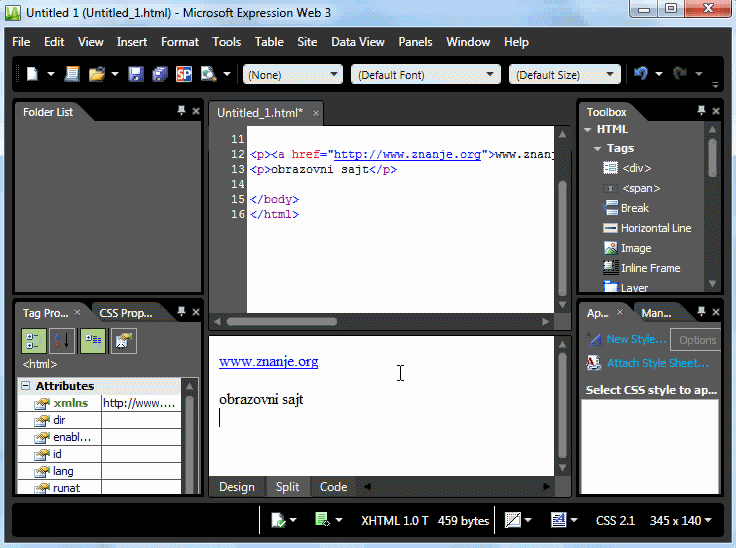Image resolution: width=736 pixels, height=548 pixels.
Task: Click the Image tag icon in Toolbox
Action: [611, 248]
